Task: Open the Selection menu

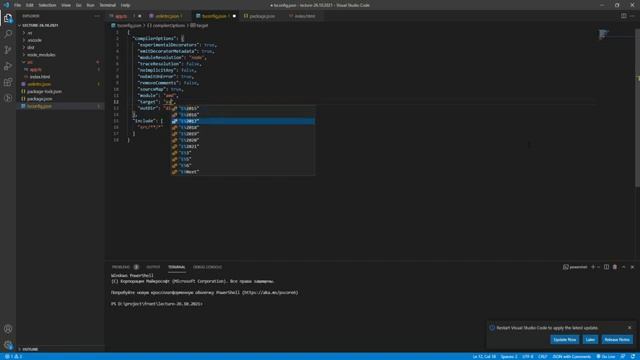Action: pyautogui.click(x=47, y=5)
